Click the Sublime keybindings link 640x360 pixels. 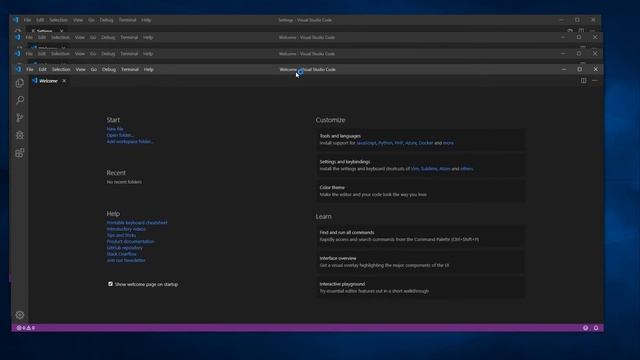(429, 169)
